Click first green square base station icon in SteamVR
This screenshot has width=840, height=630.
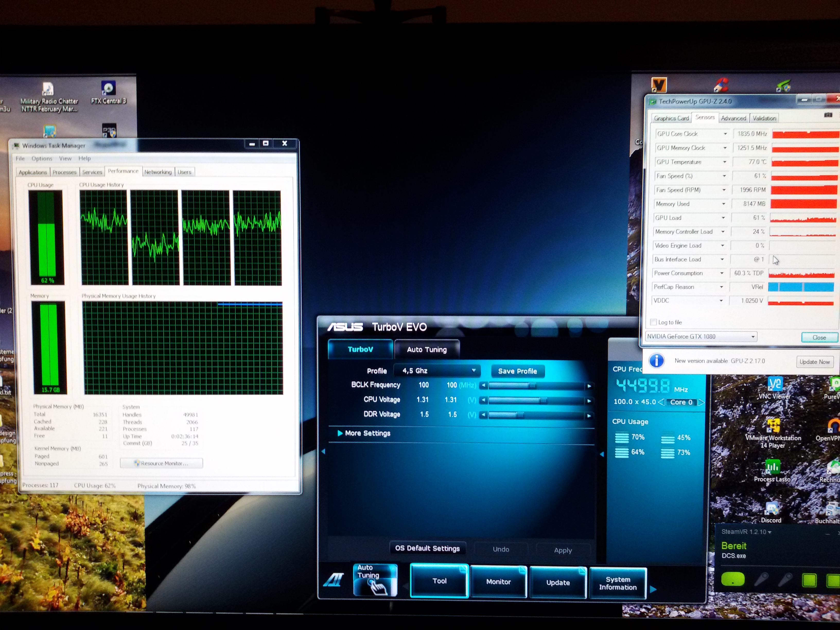coord(809,580)
